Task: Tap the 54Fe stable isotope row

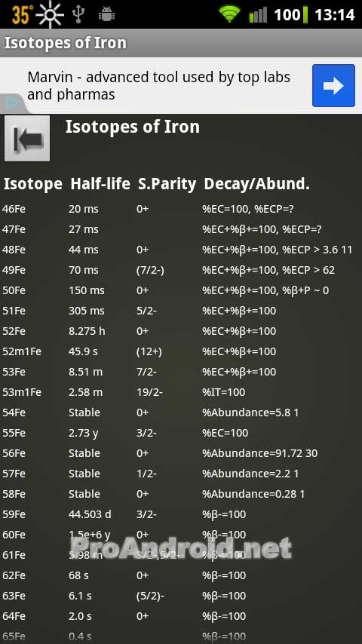Action: (x=181, y=412)
